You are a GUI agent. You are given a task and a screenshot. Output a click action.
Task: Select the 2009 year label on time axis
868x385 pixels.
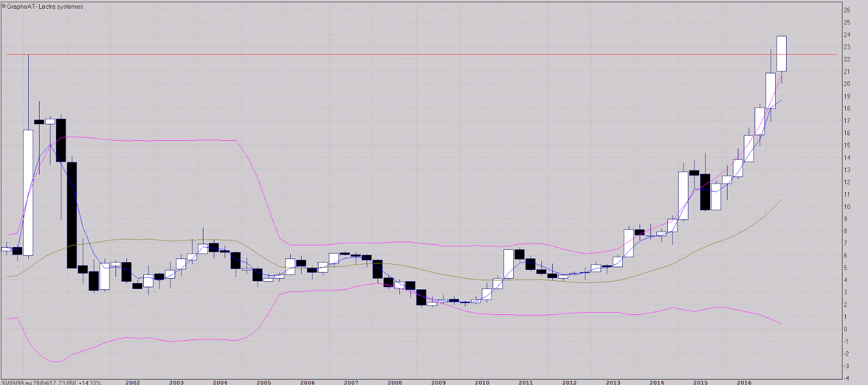tap(438, 383)
